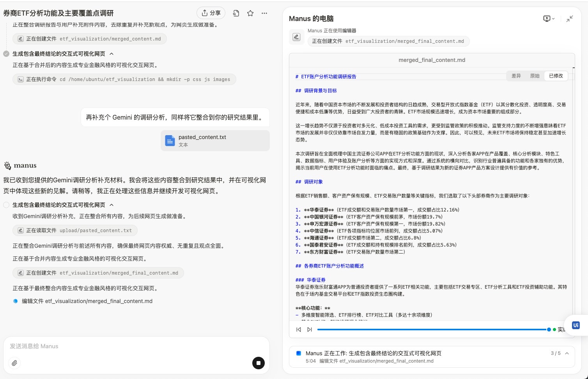Open the file list icon beside Share
The image size is (588, 379).
point(236,13)
